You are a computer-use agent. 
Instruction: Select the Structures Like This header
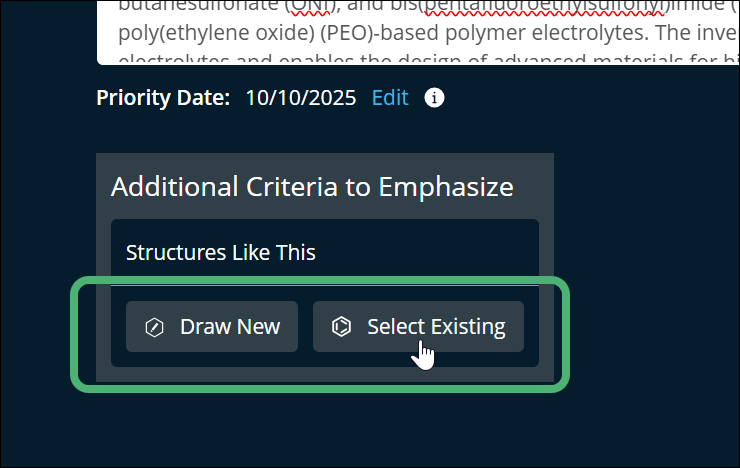coord(221,252)
